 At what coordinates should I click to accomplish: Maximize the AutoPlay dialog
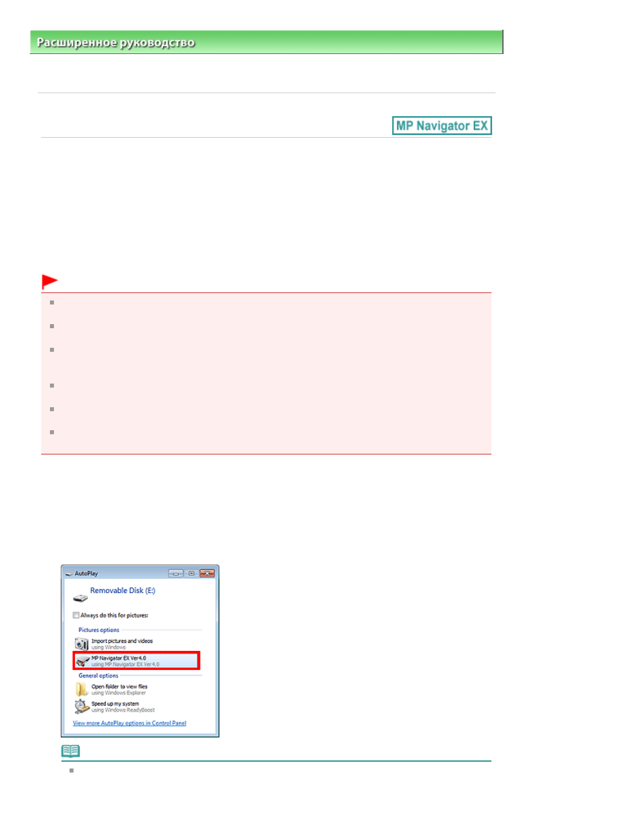[x=192, y=573]
